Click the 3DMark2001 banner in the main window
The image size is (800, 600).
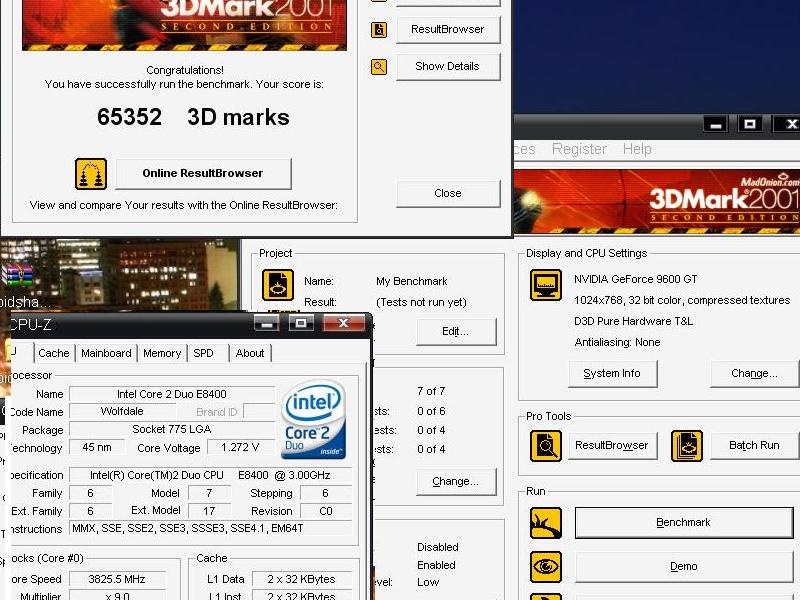657,201
